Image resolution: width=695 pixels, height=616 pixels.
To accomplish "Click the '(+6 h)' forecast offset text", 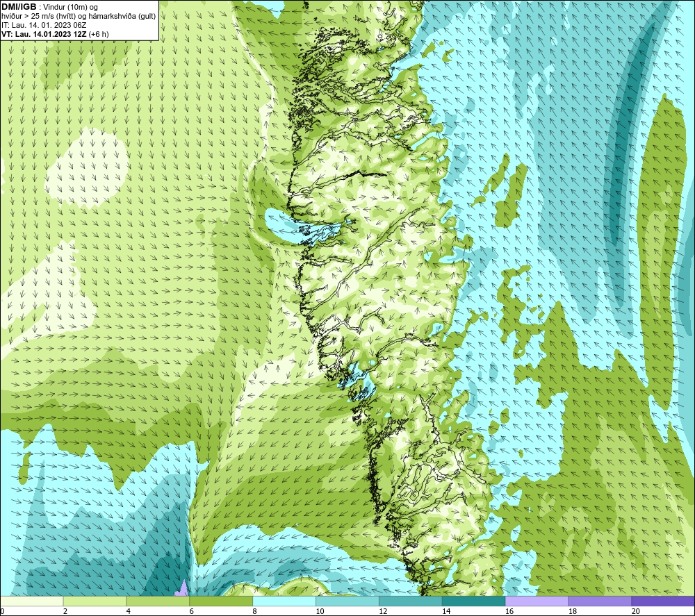I will pos(99,34).
